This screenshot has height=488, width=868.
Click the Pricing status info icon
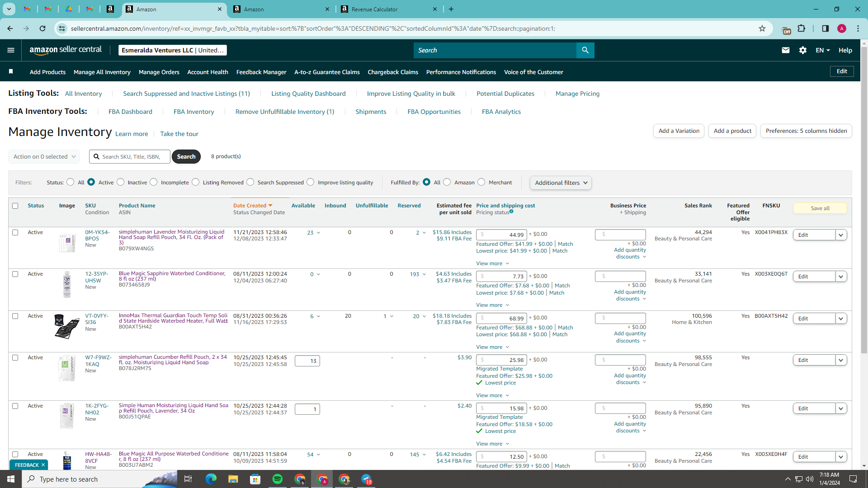point(511,211)
